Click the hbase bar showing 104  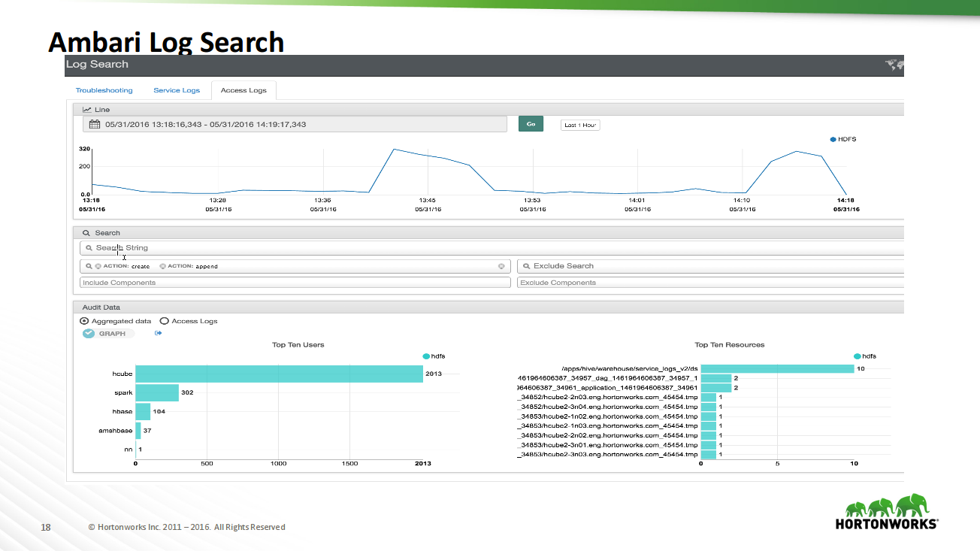click(x=143, y=411)
